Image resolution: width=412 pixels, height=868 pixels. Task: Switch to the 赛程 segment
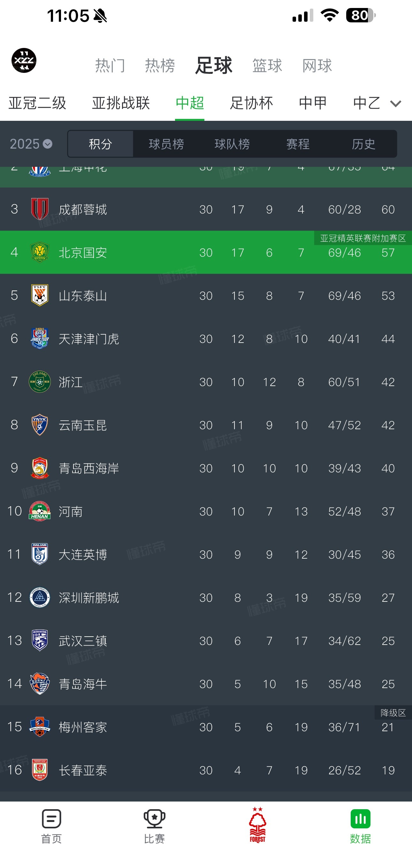pyautogui.click(x=298, y=144)
